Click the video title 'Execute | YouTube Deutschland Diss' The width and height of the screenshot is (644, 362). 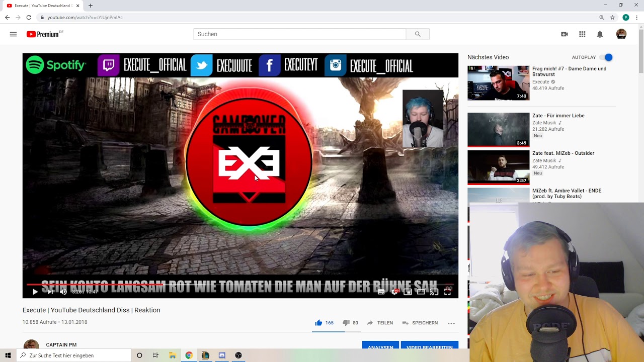click(x=91, y=310)
